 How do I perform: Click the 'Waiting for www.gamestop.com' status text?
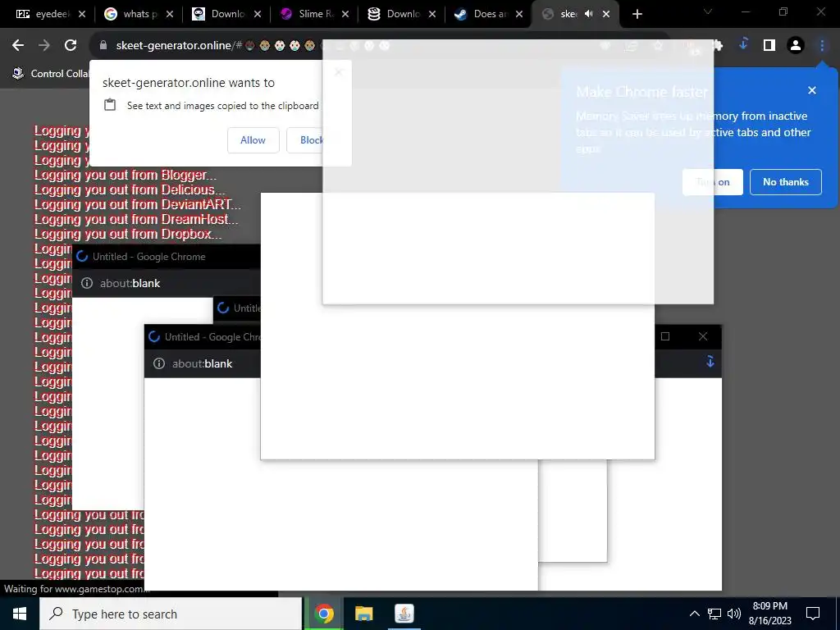click(x=76, y=589)
